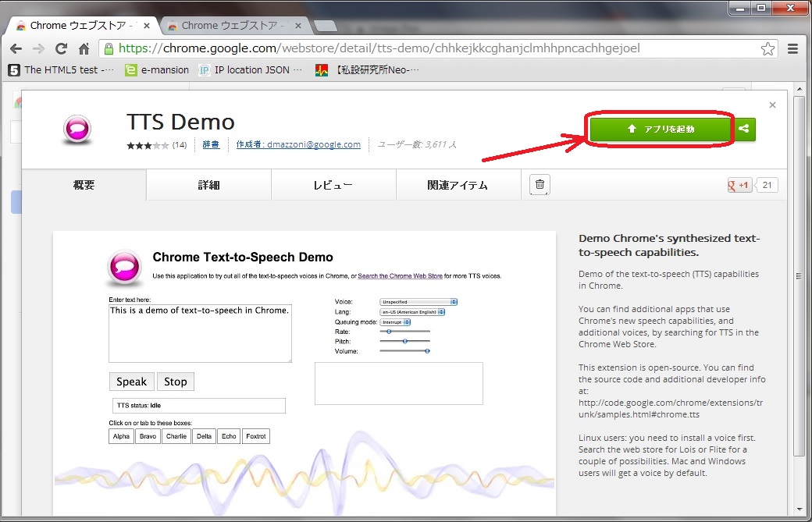
Task: Open The HTML5 test bookmark
Action: (61, 70)
